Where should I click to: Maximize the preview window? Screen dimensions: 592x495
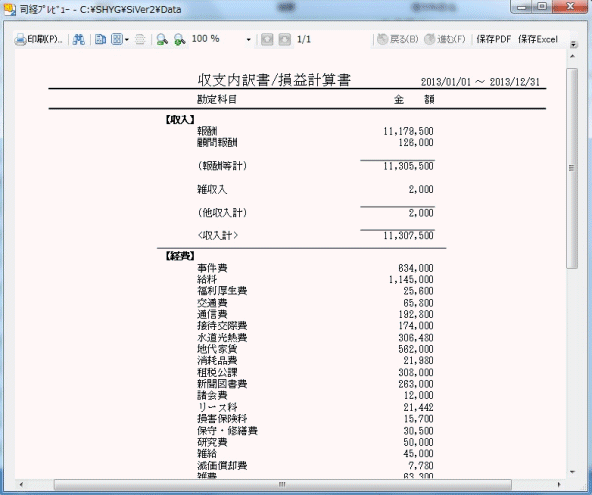pos(543,6)
